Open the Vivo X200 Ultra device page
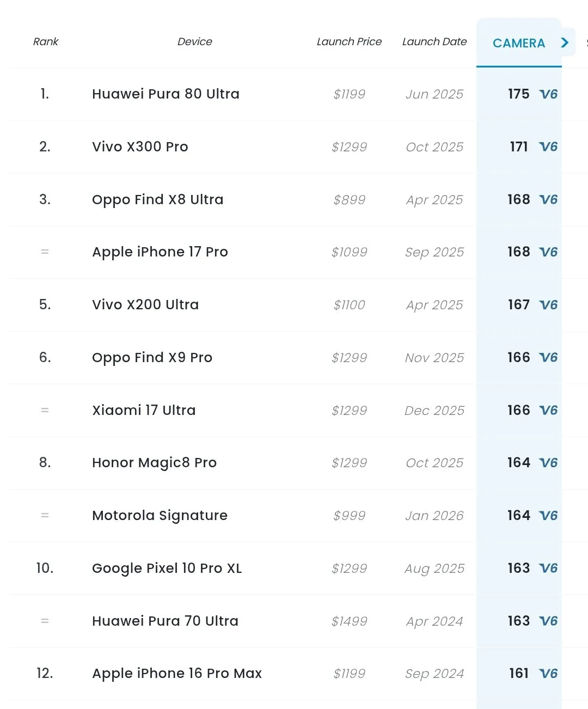 pos(145,304)
